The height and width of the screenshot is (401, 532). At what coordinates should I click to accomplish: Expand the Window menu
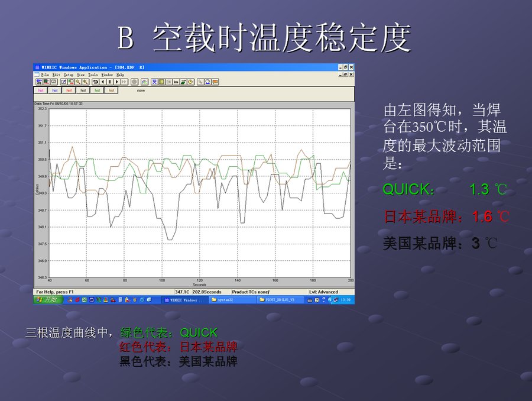pyautogui.click(x=107, y=75)
